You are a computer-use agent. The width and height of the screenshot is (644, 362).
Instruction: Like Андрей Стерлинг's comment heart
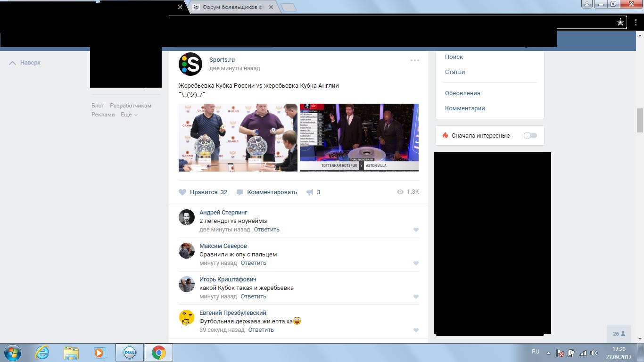(x=416, y=230)
